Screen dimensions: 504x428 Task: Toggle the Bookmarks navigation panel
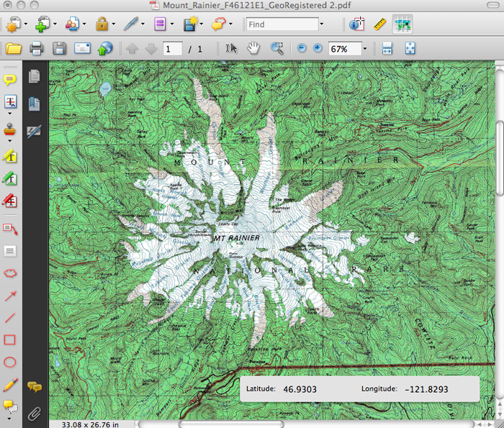pos(34,104)
